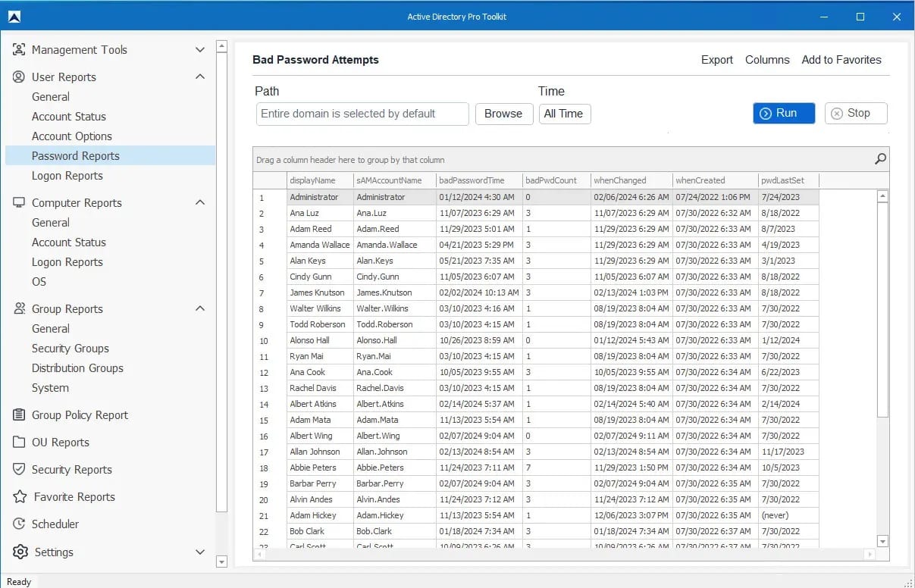Viewport: 915px width, 588px height.
Task: Click the magnifier search icon in the grid
Action: pyautogui.click(x=880, y=159)
